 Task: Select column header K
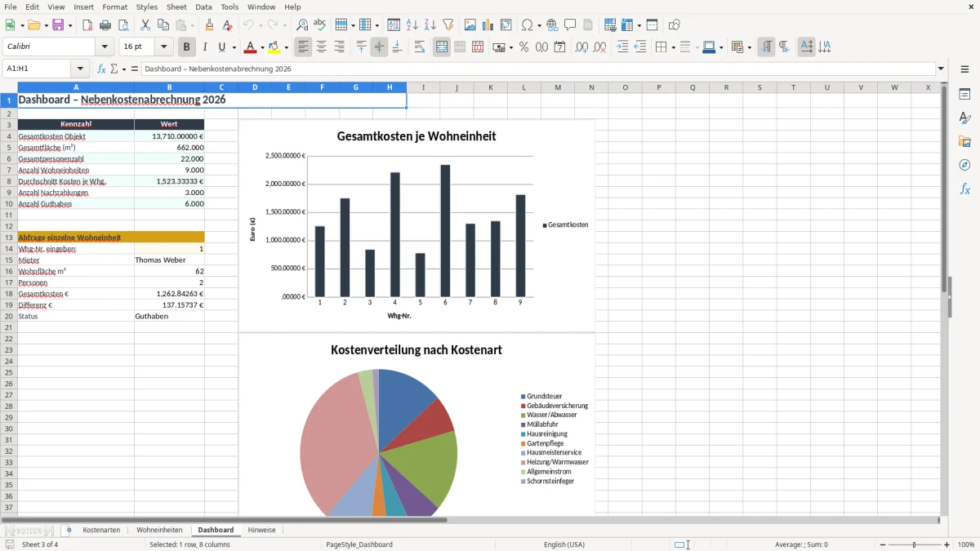click(491, 87)
